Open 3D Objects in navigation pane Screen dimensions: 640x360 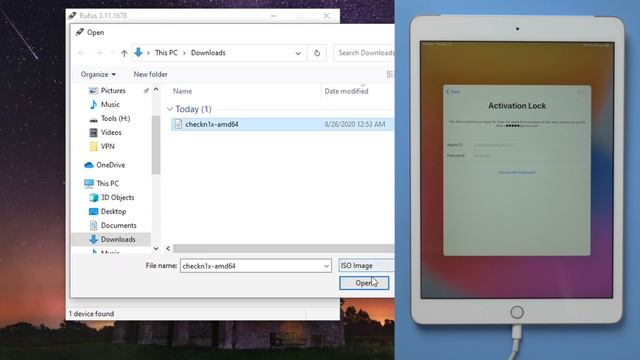tap(118, 197)
